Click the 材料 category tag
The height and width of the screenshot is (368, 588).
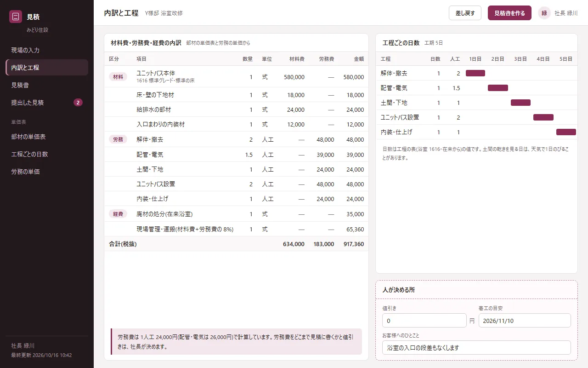118,77
